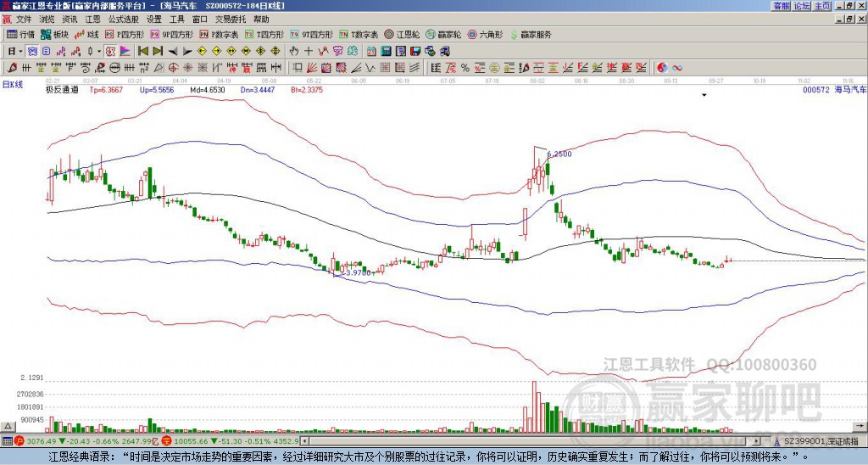Select the Gann fan lines tool
868x465 pixels.
(x=312, y=68)
